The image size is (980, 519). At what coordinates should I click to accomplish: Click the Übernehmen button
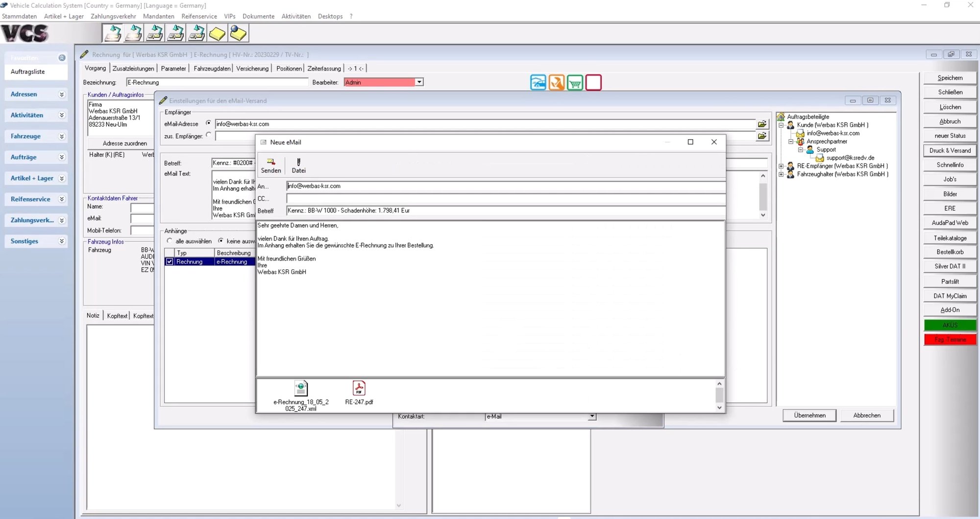coord(809,415)
